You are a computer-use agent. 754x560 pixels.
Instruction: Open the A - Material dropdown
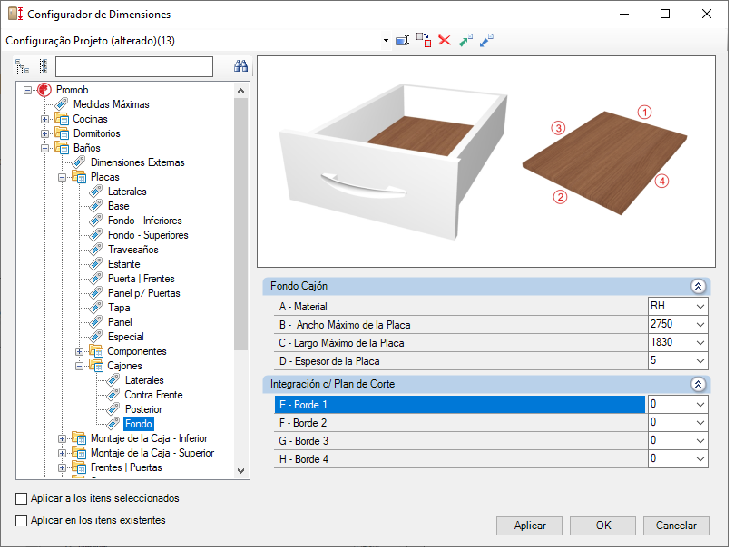tap(700, 306)
